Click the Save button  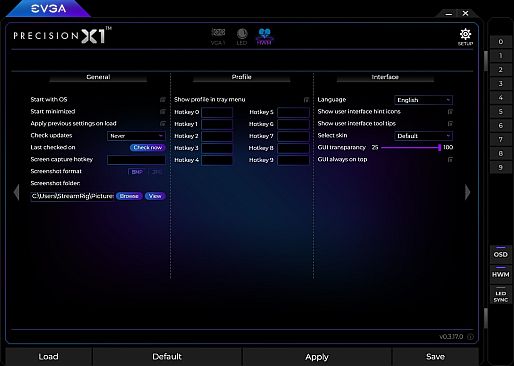click(x=435, y=357)
